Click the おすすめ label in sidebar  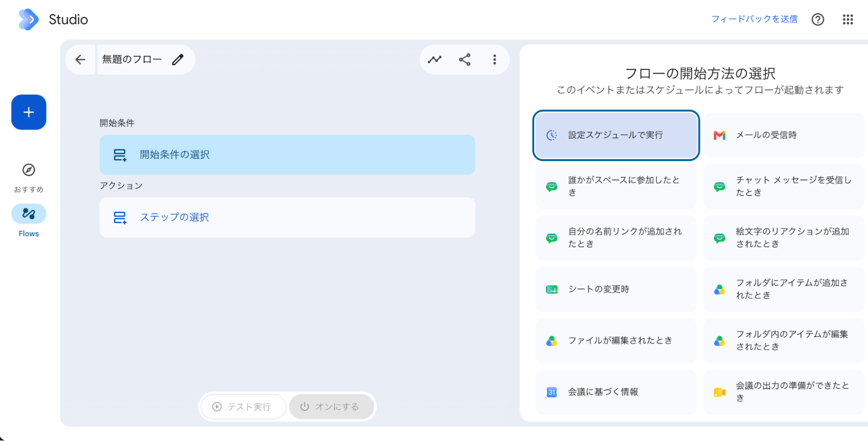tap(29, 189)
